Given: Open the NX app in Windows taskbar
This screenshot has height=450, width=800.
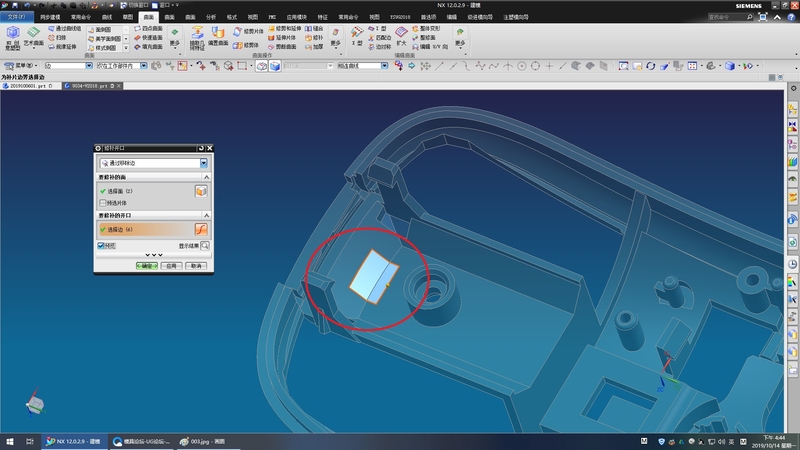Looking at the screenshot, I should pyautogui.click(x=73, y=441).
